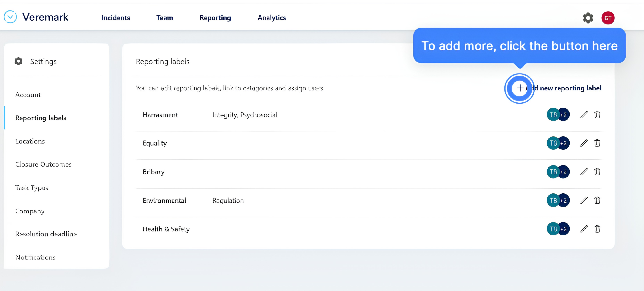Image resolution: width=644 pixels, height=291 pixels.
Task: Edit the Health & Safety label
Action: pyautogui.click(x=584, y=229)
